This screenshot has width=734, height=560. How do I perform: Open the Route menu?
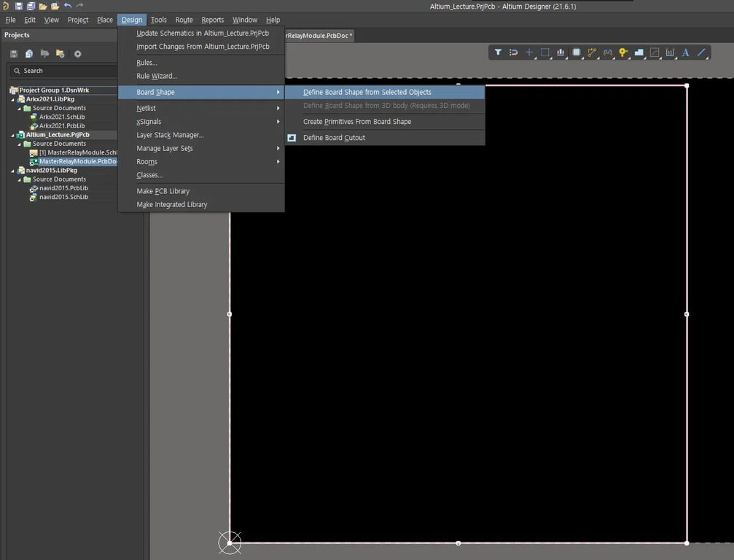click(x=184, y=20)
